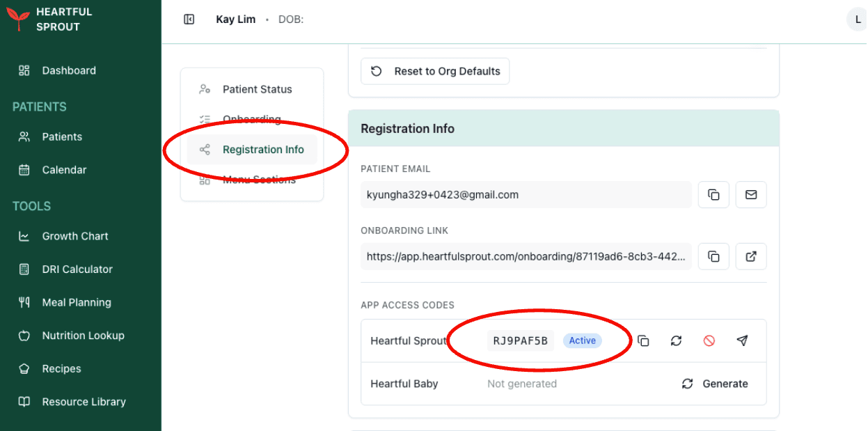Click the Active status badge

coord(583,340)
